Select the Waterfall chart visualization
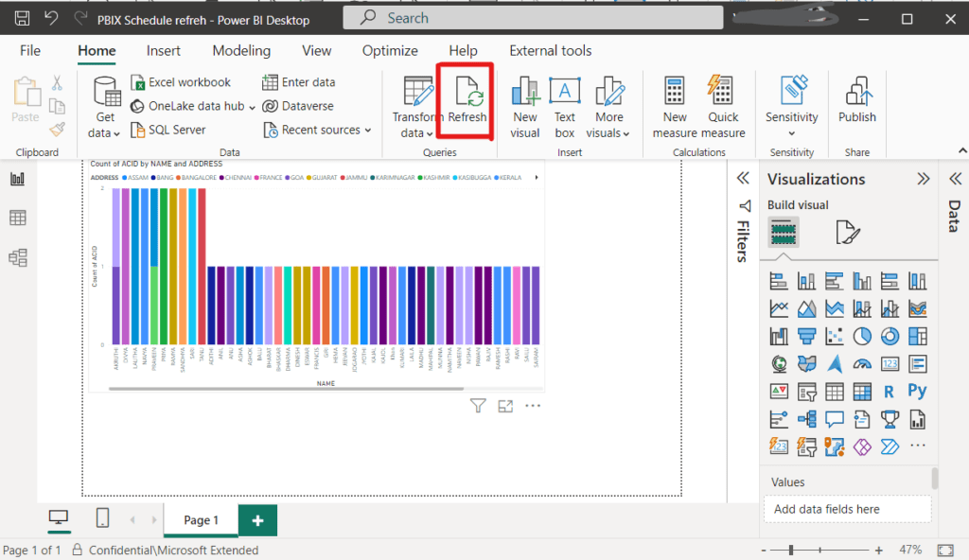 coord(780,336)
